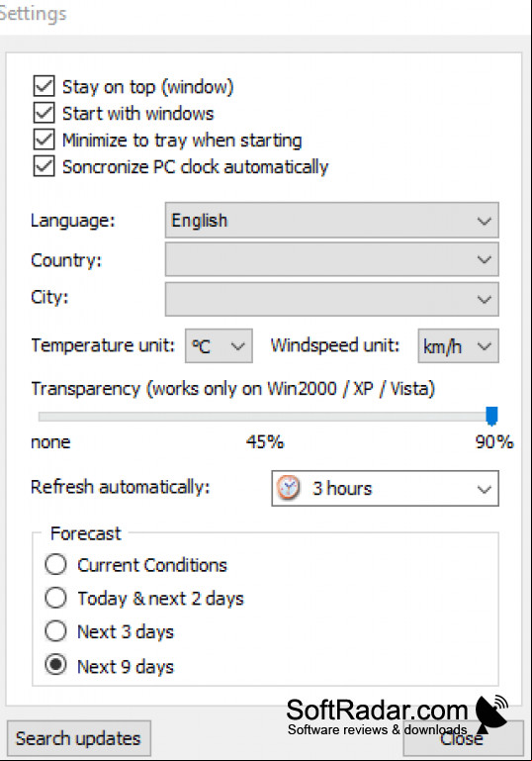Click the clock icon in Refresh dropdown

pyautogui.click(x=289, y=488)
